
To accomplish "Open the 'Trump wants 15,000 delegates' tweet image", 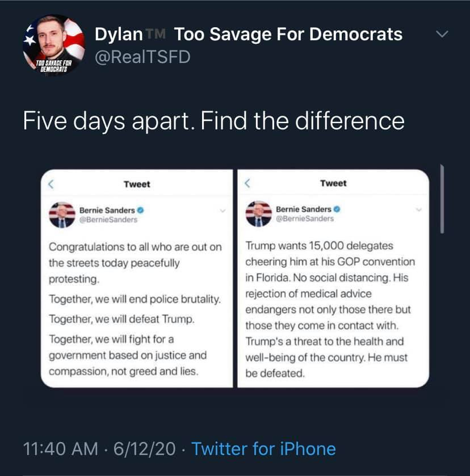I will click(333, 309).
